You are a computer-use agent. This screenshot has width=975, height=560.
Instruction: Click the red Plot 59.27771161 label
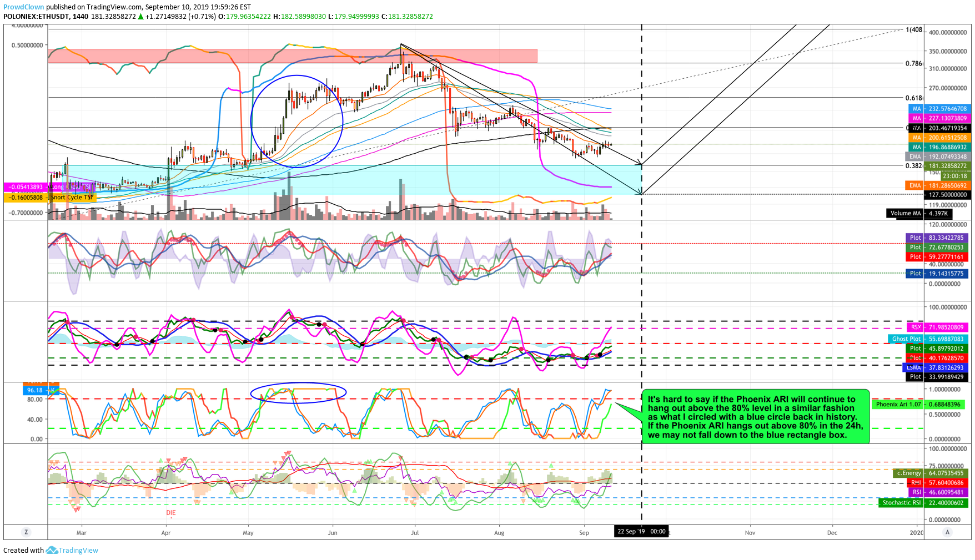pos(938,257)
